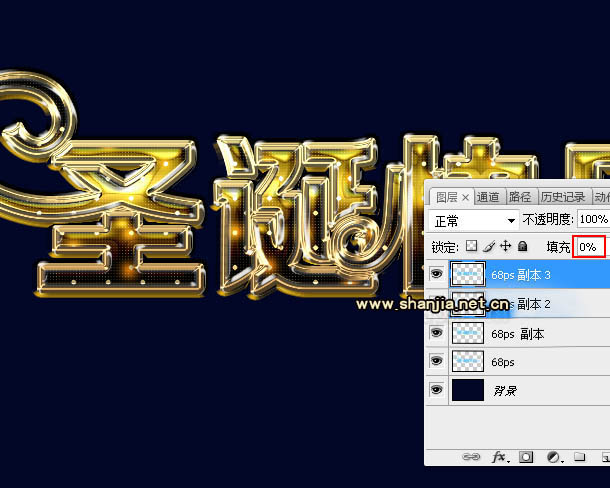Switch to the 路径 tab

point(520,197)
